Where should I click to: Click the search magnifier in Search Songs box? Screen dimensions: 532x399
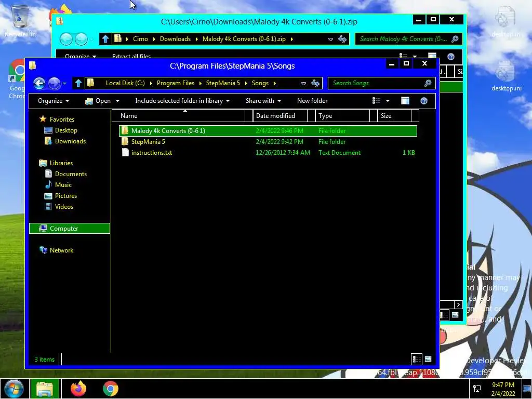click(428, 83)
